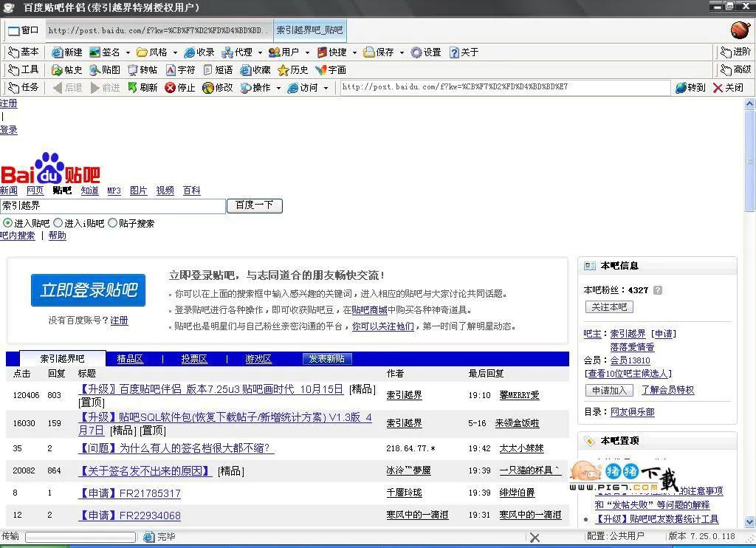Image resolution: width=756 pixels, height=548 pixels.
Task: Switch to the 精品区 tab
Action: pos(129,358)
